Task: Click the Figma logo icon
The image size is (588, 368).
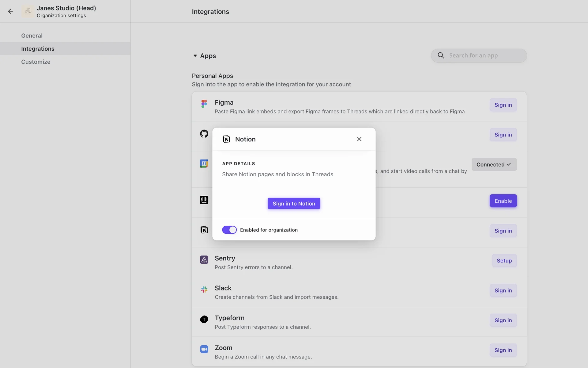Action: tap(204, 104)
